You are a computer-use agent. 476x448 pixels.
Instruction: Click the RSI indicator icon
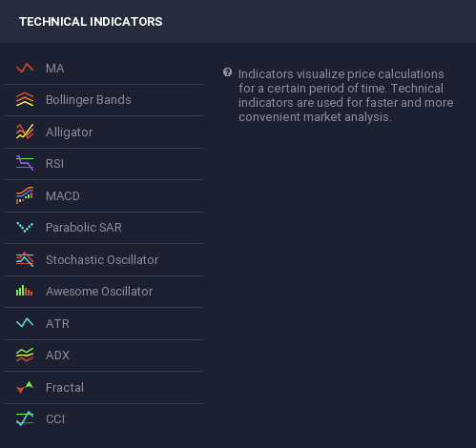(25, 163)
